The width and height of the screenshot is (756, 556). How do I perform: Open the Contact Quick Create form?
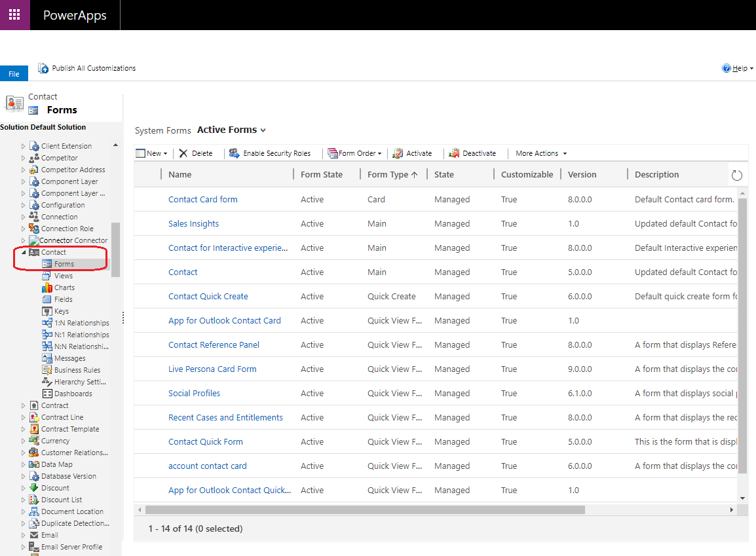click(x=208, y=296)
